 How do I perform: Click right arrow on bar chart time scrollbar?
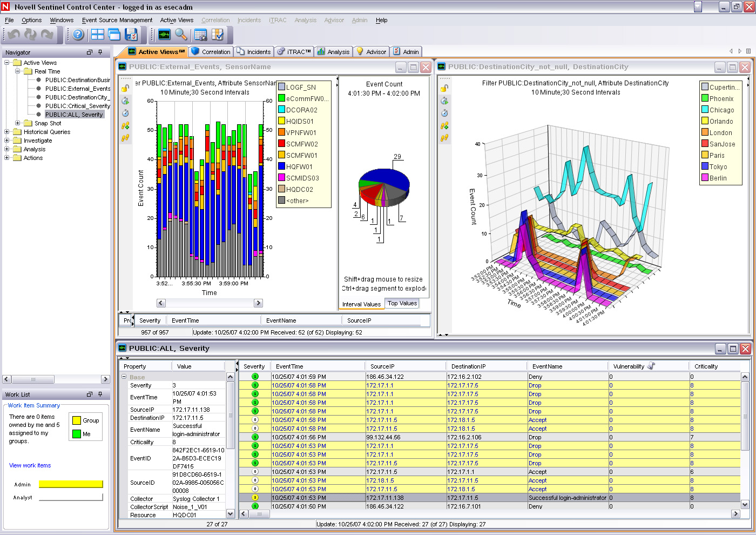click(258, 303)
